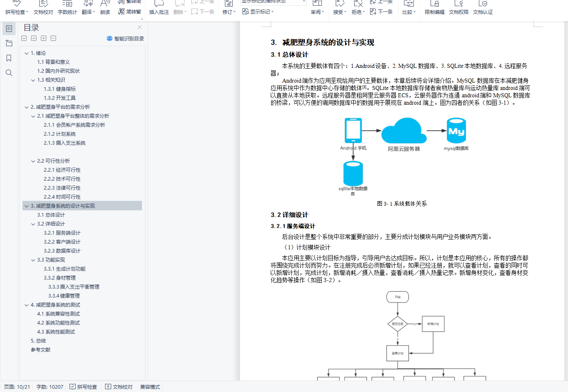The height and width of the screenshot is (392, 568).
Task: Jump to 1.2 国内外研究现状
Action: 58,71
